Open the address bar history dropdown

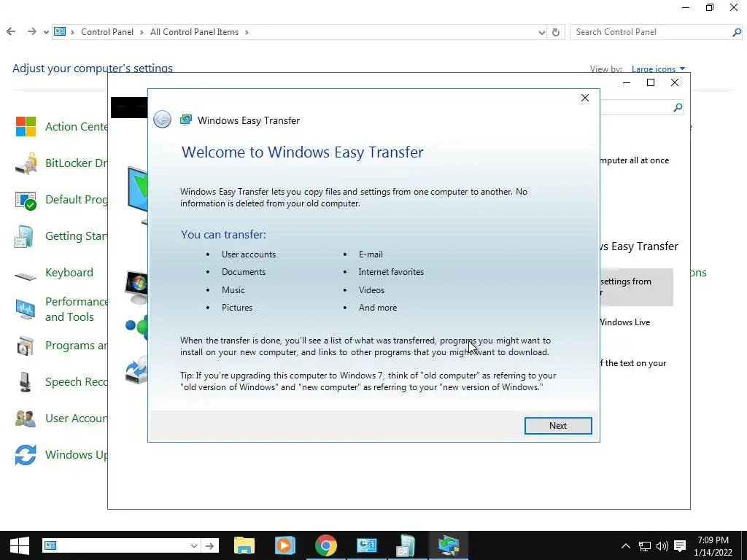[x=542, y=32]
